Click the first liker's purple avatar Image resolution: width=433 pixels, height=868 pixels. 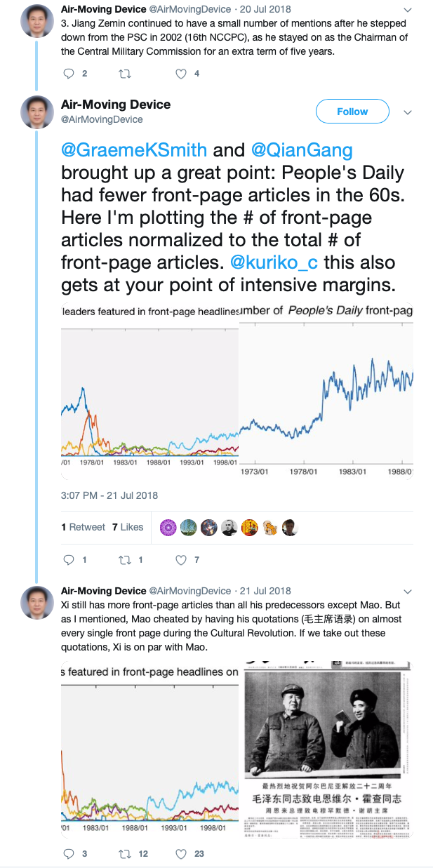[168, 528]
